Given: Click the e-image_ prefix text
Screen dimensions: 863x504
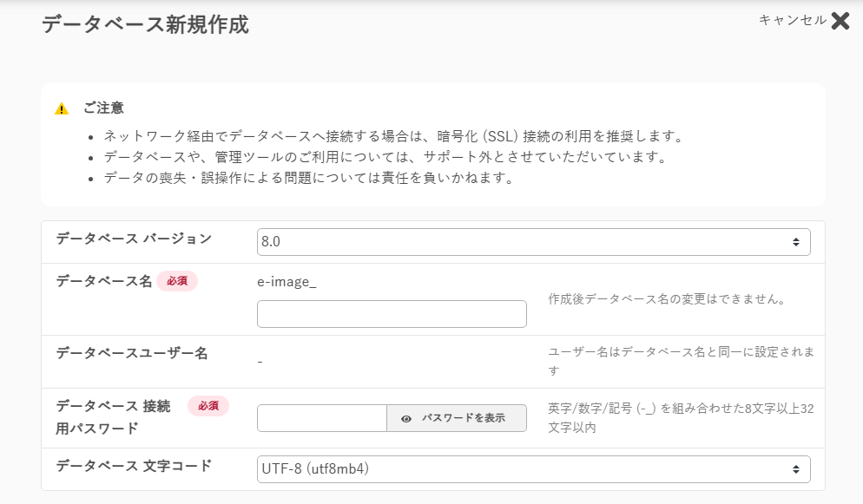Looking at the screenshot, I should click(x=287, y=281).
